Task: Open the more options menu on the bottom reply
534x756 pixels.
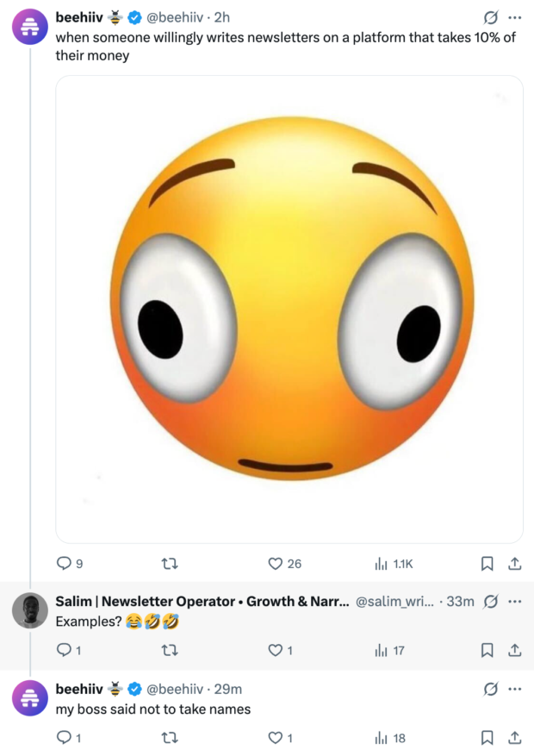Action: (516, 688)
